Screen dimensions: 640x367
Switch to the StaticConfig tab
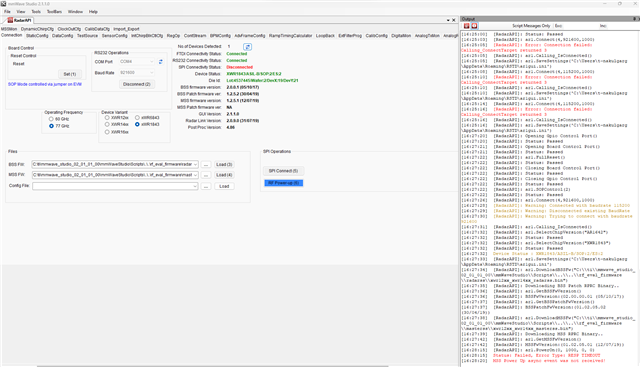point(37,36)
